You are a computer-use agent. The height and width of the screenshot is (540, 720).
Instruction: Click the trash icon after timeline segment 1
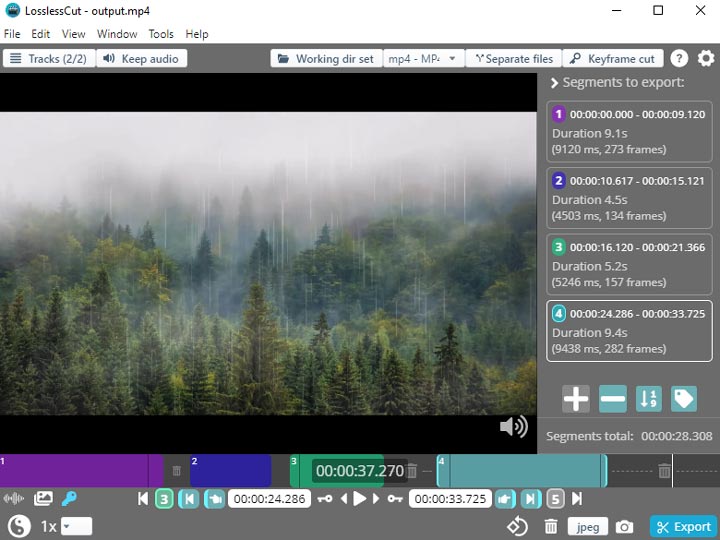click(x=176, y=471)
